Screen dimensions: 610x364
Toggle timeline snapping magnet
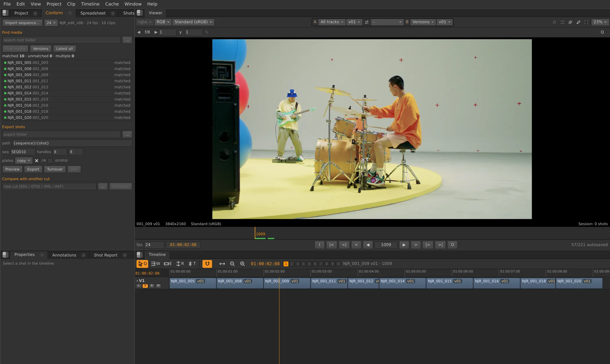coord(207,264)
